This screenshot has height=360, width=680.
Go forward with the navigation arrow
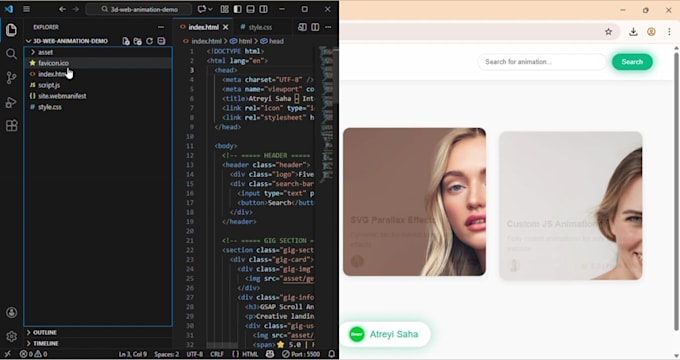click(76, 9)
